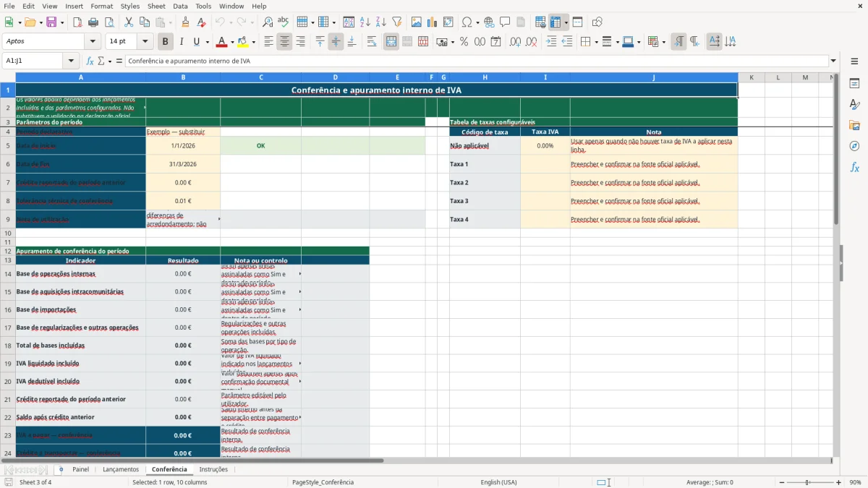The height and width of the screenshot is (488, 868).
Task: Click the Save document icon
Action: tap(51, 22)
